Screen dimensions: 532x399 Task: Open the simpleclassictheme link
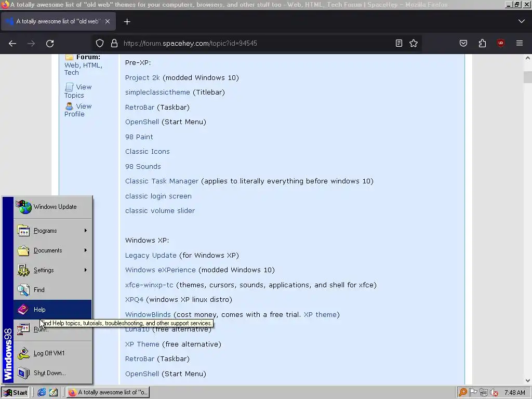[157, 92]
